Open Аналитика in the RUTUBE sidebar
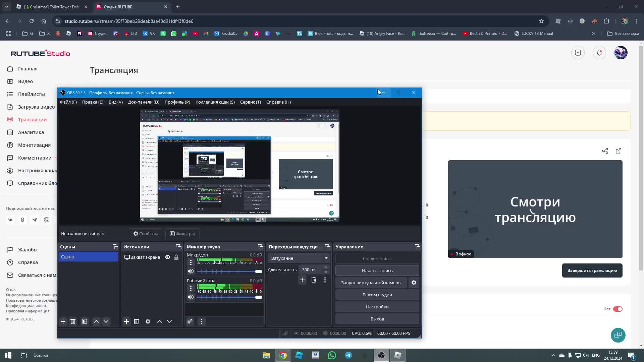The height and width of the screenshot is (362, 644). pos(31,132)
